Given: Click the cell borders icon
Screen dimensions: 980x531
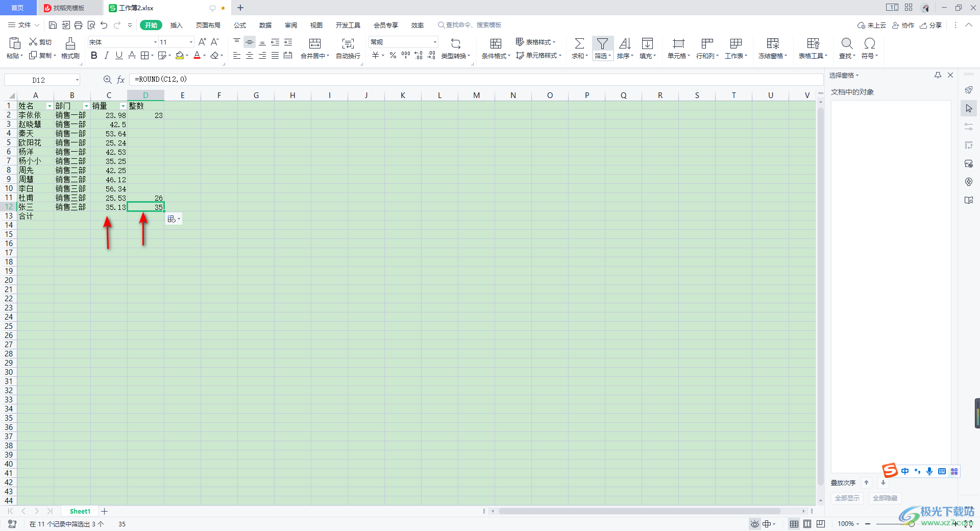Looking at the screenshot, I should click(x=145, y=56).
